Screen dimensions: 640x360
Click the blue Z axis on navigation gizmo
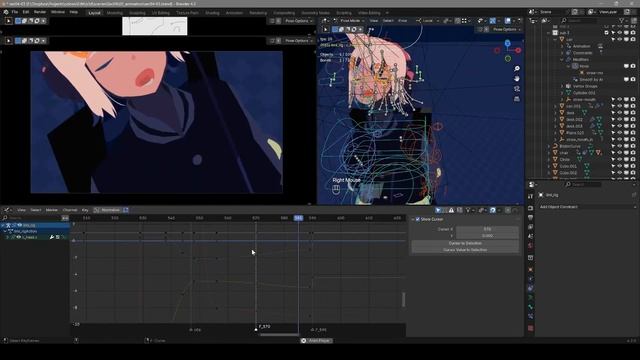click(x=507, y=43)
